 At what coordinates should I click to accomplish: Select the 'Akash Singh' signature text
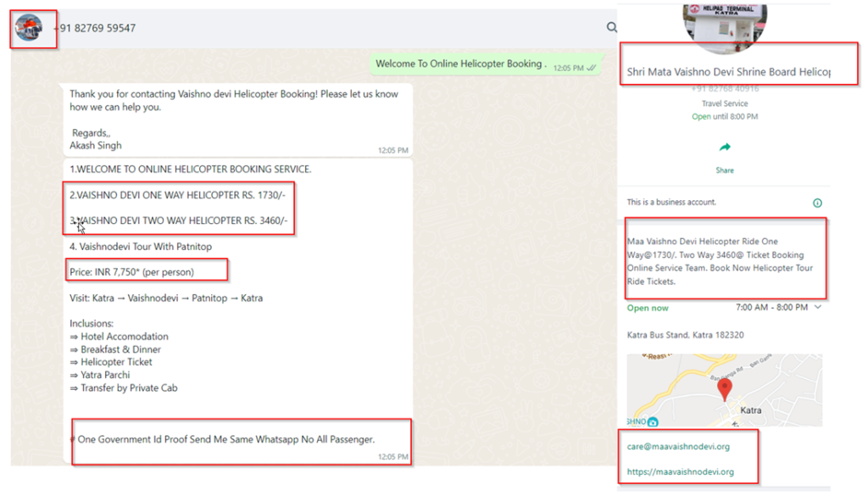(x=96, y=146)
